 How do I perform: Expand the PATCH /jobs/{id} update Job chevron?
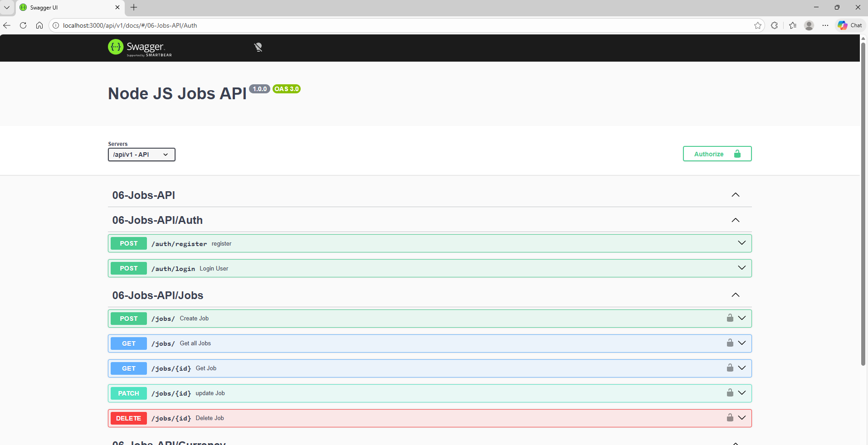click(x=742, y=393)
